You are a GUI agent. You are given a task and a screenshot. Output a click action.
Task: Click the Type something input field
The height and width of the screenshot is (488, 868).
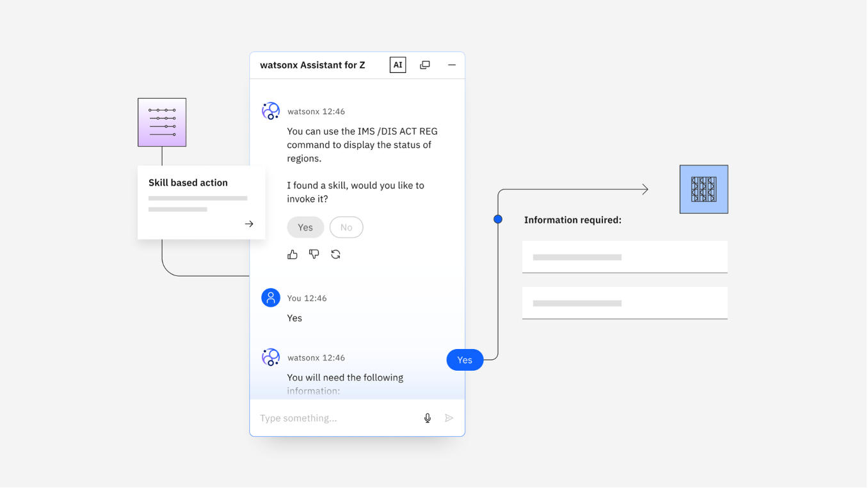point(333,418)
